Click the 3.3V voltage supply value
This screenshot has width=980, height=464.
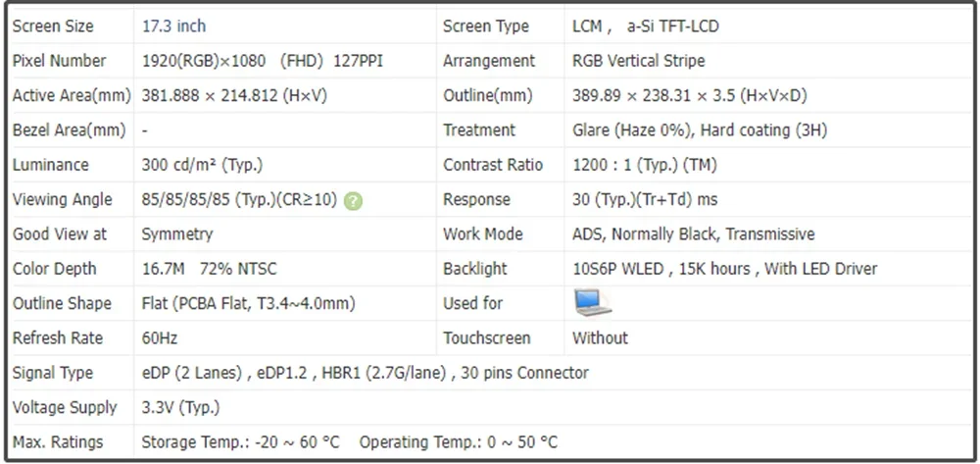click(x=180, y=407)
